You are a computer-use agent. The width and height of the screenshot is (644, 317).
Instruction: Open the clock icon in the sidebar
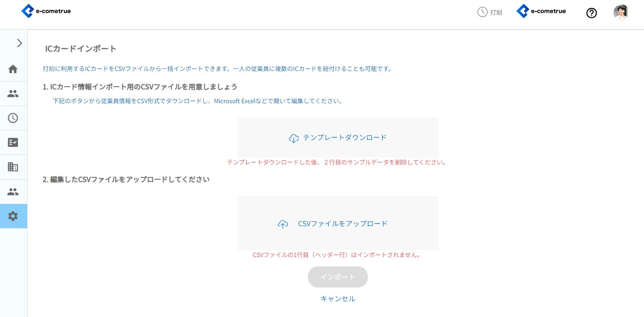coord(13,118)
